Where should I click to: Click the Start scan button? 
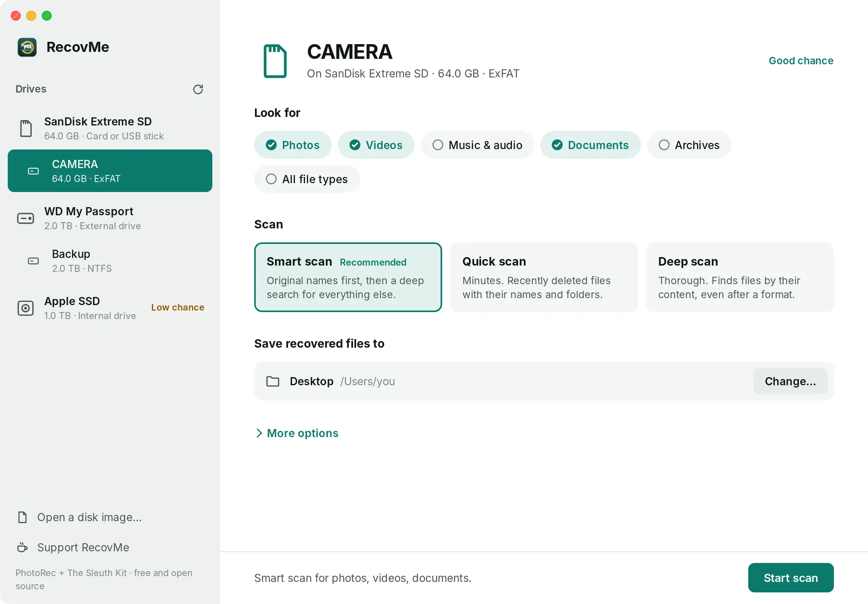click(x=791, y=578)
